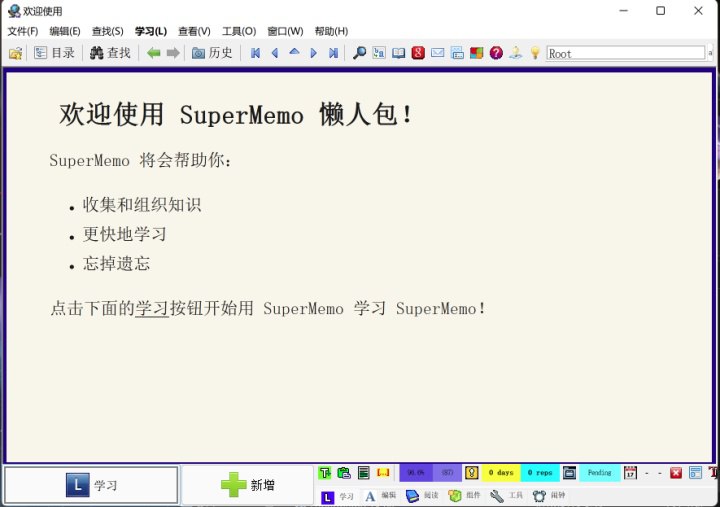Viewport: 720px width, 507px height.
Task: Switch to the 闹钟 alarm clock tab
Action: (549, 496)
